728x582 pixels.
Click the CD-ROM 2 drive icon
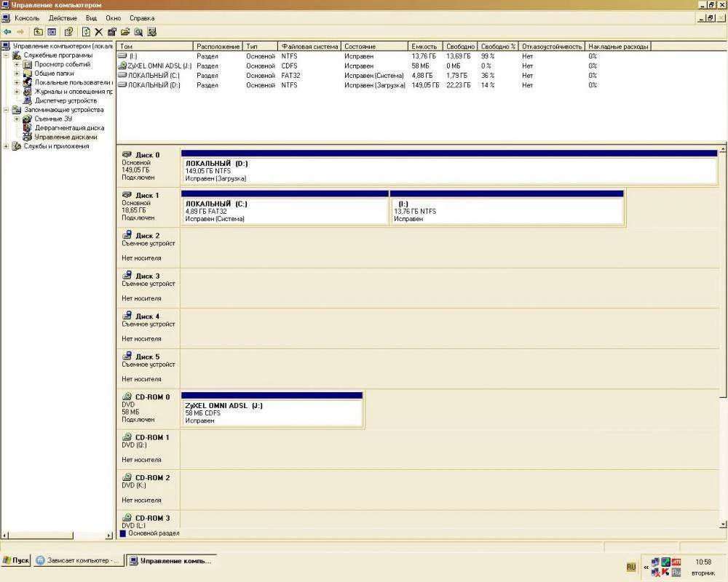[127, 477]
